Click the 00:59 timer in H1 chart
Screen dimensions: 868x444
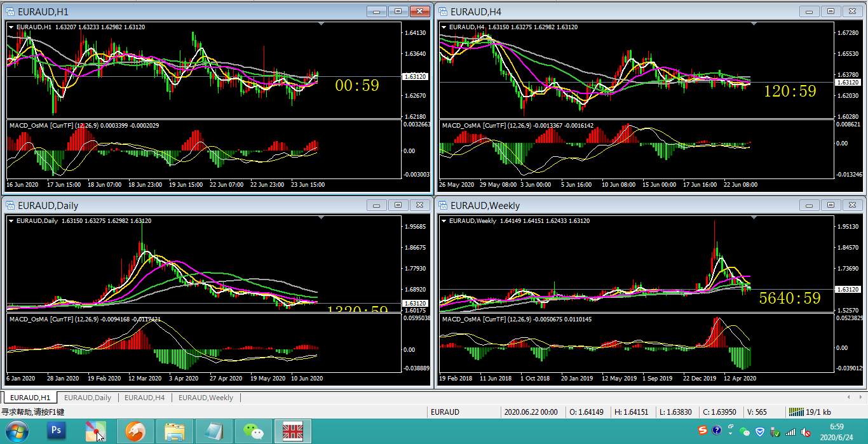[357, 85]
